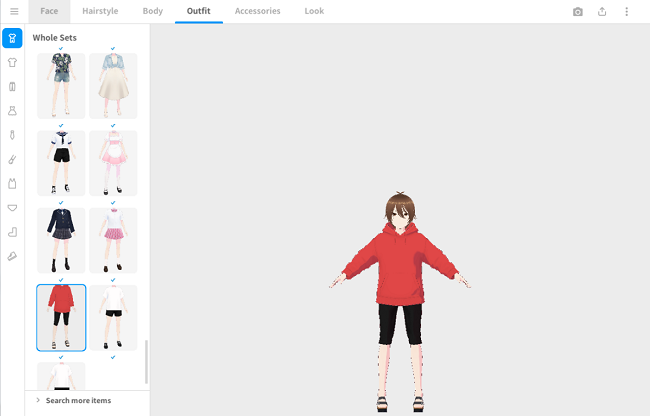650x416 pixels.
Task: Select the One-piece dress category icon
Action: coord(12,111)
